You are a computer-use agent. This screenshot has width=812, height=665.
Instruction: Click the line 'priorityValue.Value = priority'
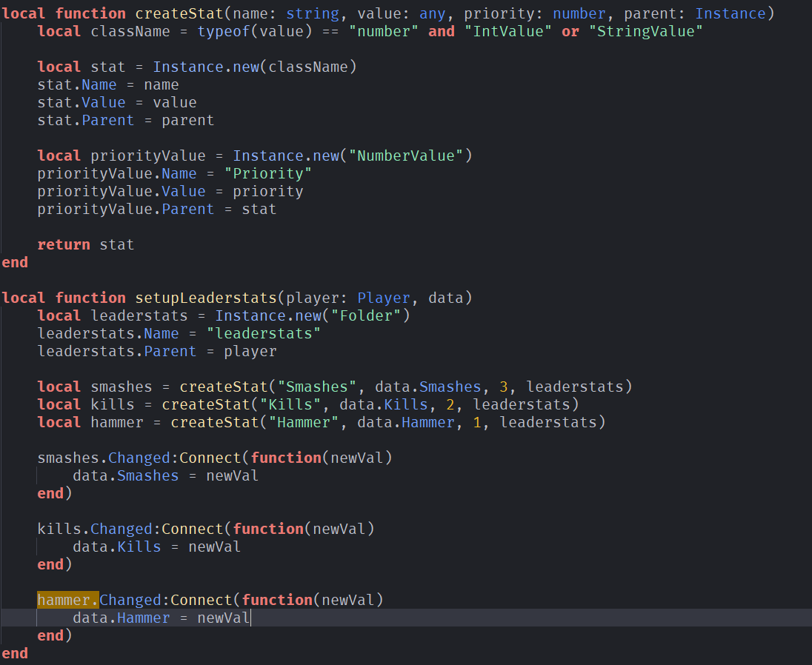click(170, 191)
